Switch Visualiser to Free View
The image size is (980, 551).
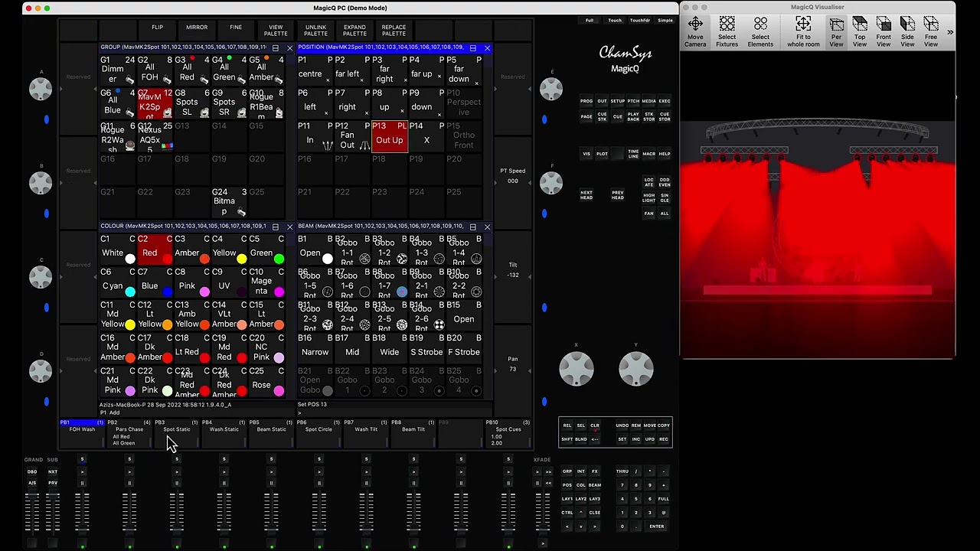(931, 31)
